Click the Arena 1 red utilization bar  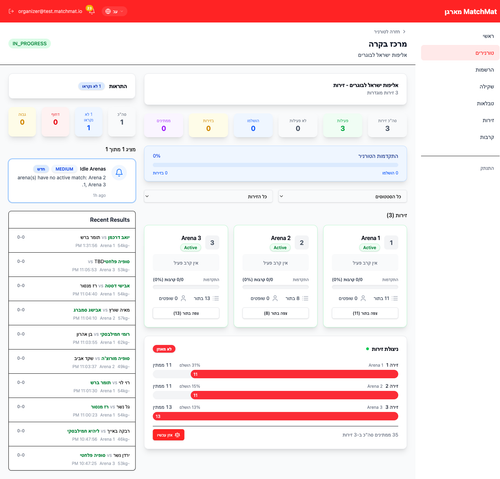294,374
